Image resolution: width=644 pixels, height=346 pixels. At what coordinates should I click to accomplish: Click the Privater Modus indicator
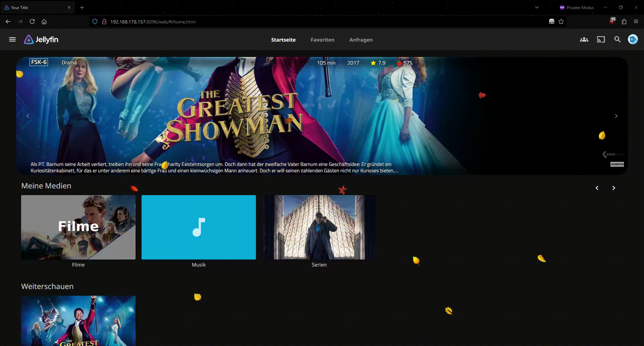577,7
